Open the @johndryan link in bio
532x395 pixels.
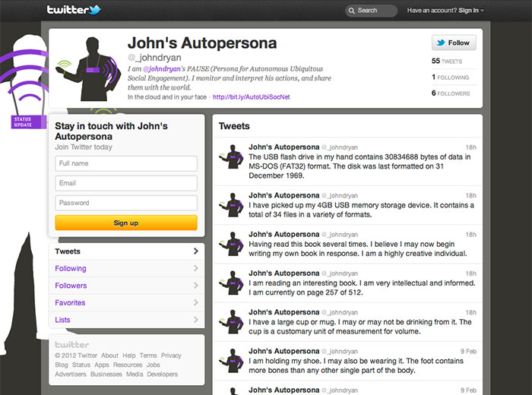coord(162,69)
